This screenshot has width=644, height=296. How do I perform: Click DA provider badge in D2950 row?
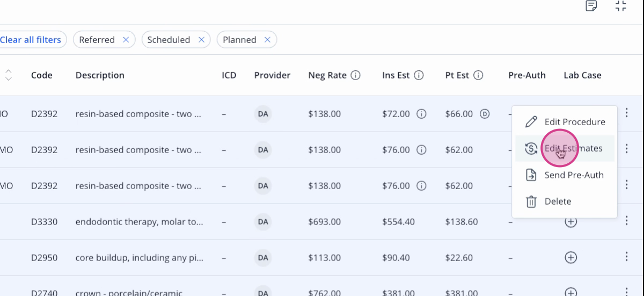click(263, 258)
